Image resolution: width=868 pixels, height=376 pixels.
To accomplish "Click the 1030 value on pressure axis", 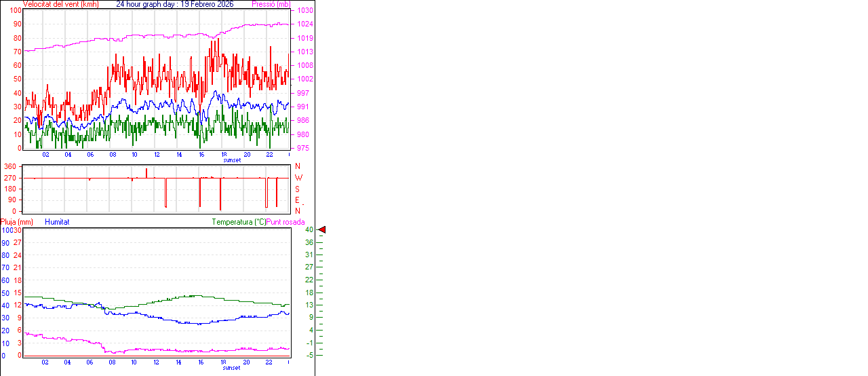I will (304, 11).
